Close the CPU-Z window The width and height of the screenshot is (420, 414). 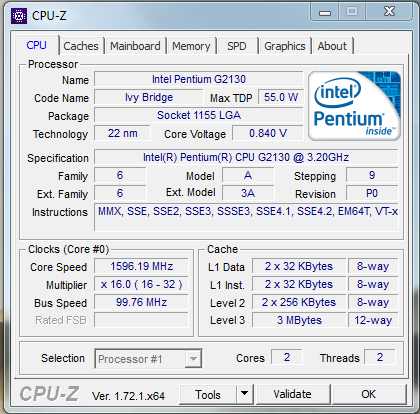[389, 12]
